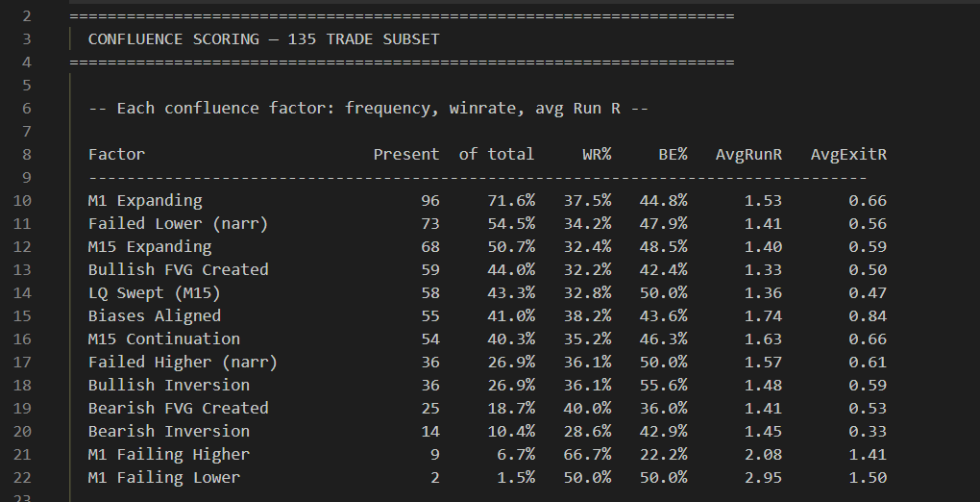Image resolution: width=980 pixels, height=502 pixels.
Task: Click AvgRunR 1.40 in M15 Expanding row
Action: point(763,246)
